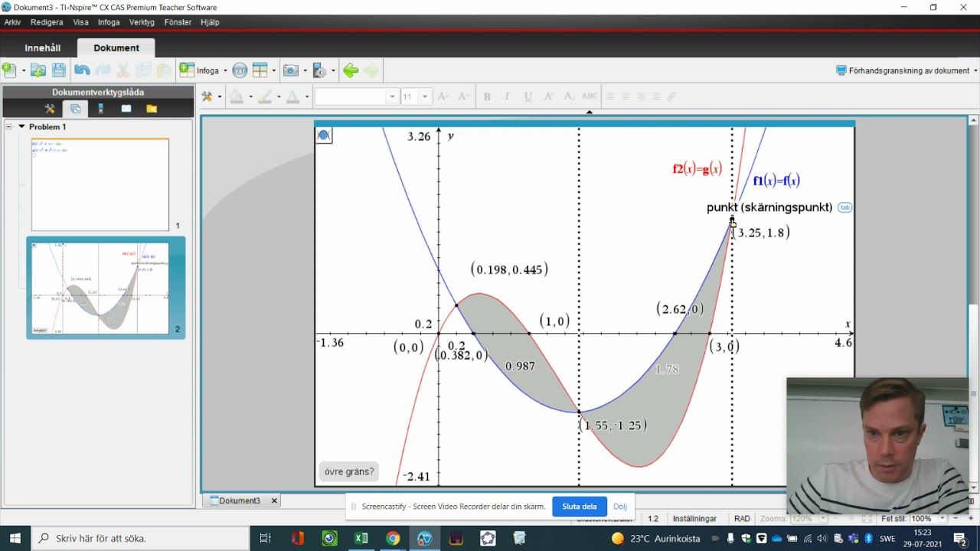
Task: Select the Content Explorer folder tab
Action: [152, 109]
